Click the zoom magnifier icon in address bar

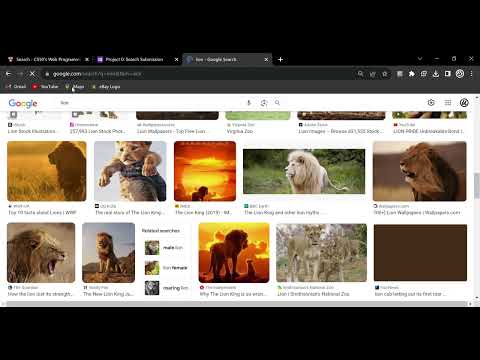[x=360, y=74]
